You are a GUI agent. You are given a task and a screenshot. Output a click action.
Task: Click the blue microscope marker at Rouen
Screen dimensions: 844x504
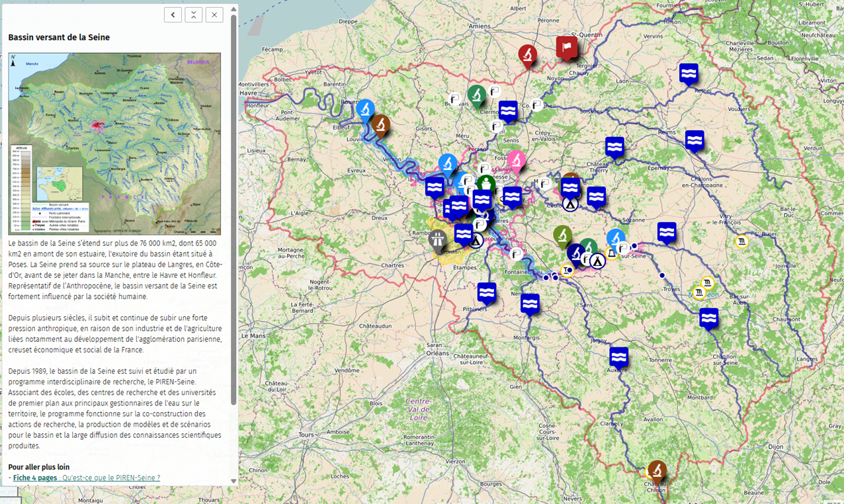click(365, 109)
